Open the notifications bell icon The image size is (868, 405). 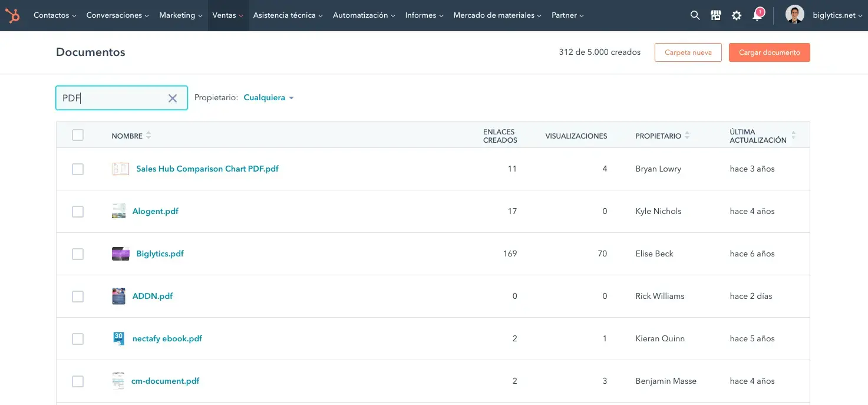tap(758, 15)
